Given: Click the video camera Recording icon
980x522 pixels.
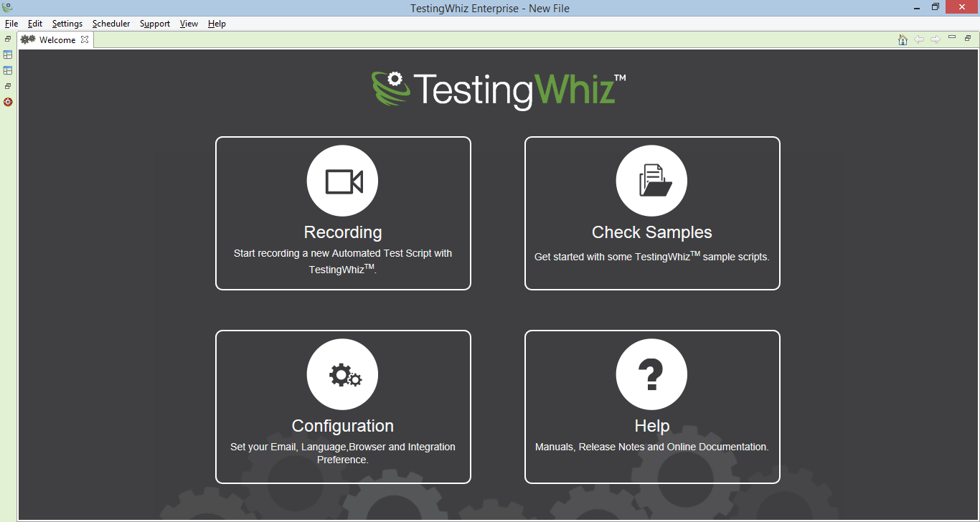Looking at the screenshot, I should 342,181.
